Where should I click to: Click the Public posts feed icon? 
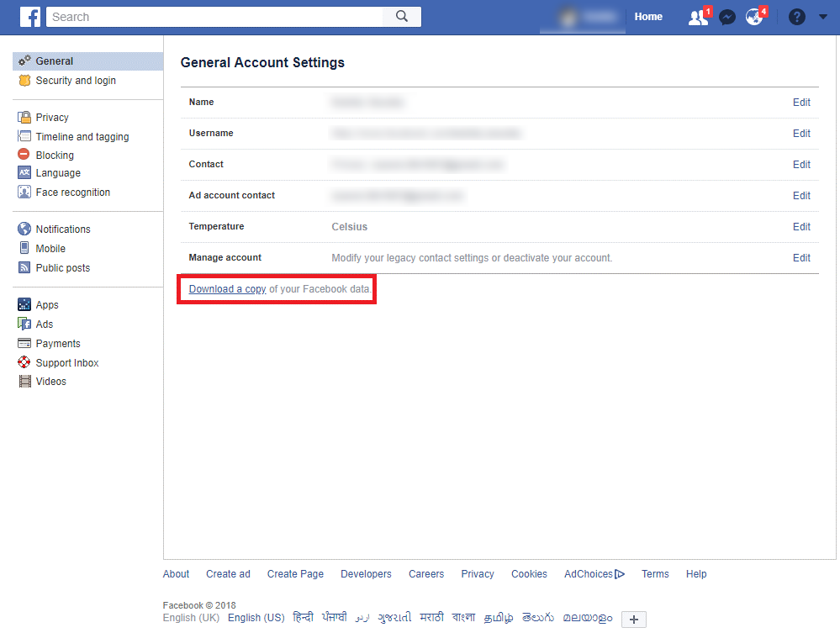click(24, 267)
